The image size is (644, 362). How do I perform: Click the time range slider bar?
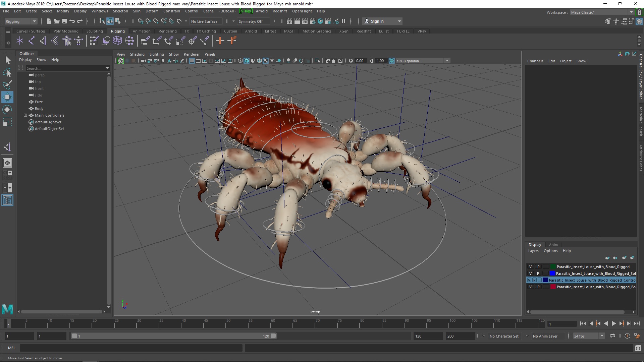[x=173, y=336]
